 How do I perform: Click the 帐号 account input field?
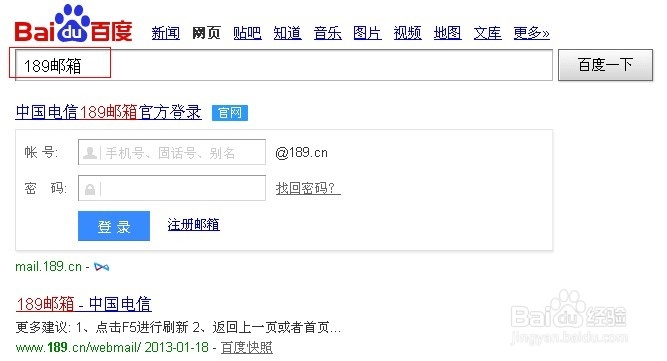(172, 152)
